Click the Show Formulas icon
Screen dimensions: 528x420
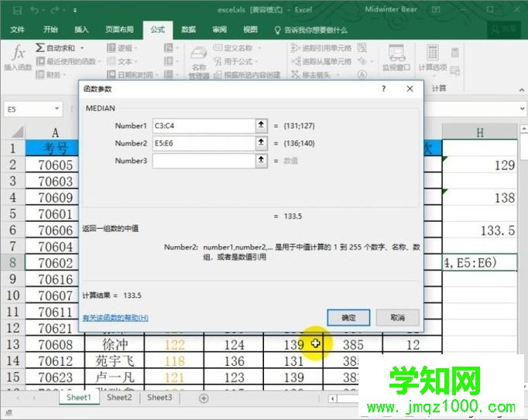tap(362, 48)
